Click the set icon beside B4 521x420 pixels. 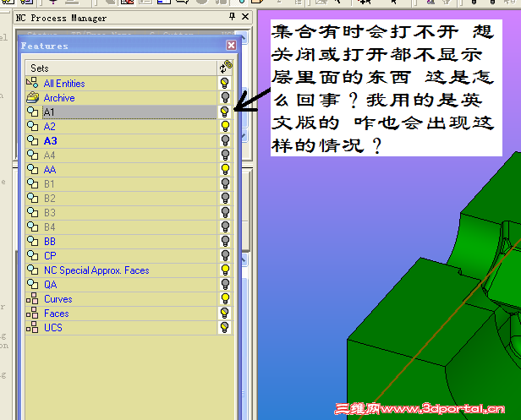click(32, 226)
